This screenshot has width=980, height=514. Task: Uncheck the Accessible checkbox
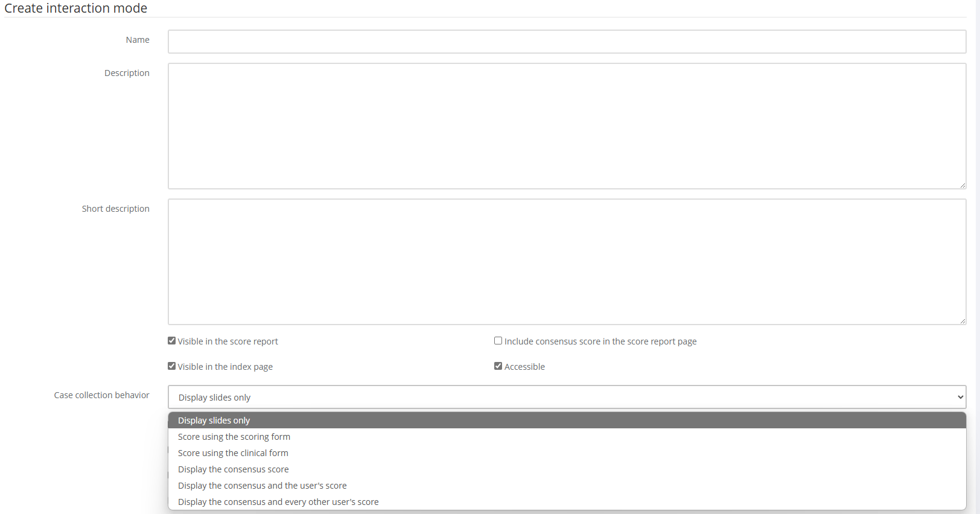tap(498, 366)
